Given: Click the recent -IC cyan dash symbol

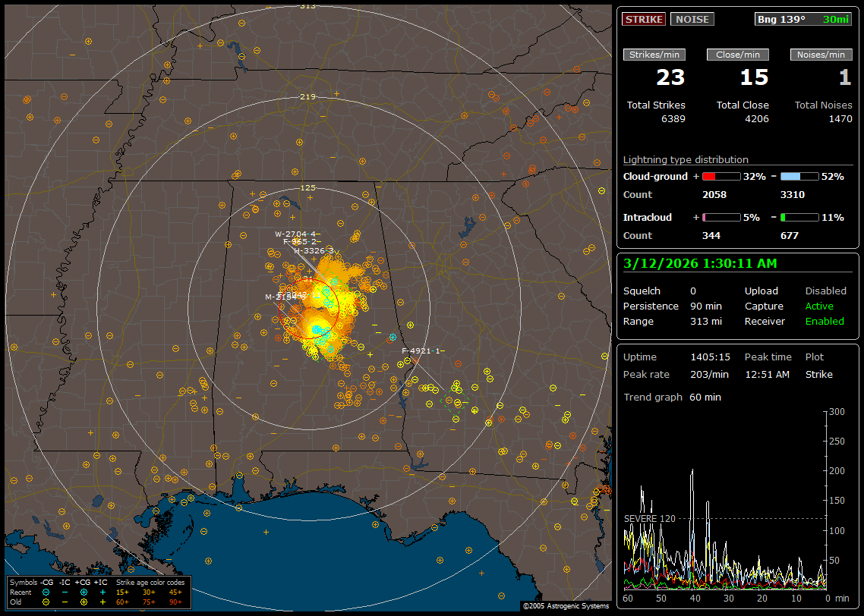Looking at the screenshot, I should (x=65, y=592).
